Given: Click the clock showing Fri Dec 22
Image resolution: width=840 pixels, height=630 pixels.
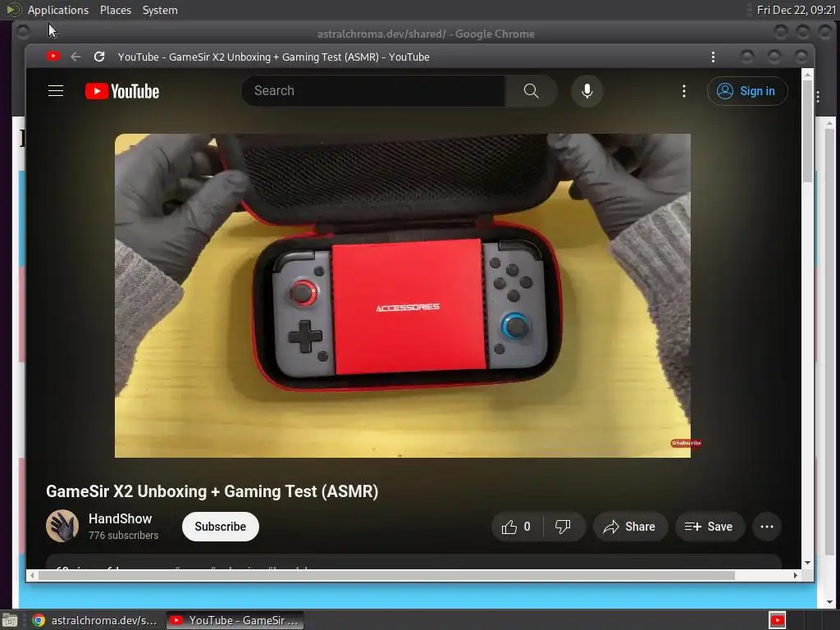Looking at the screenshot, I should [796, 10].
